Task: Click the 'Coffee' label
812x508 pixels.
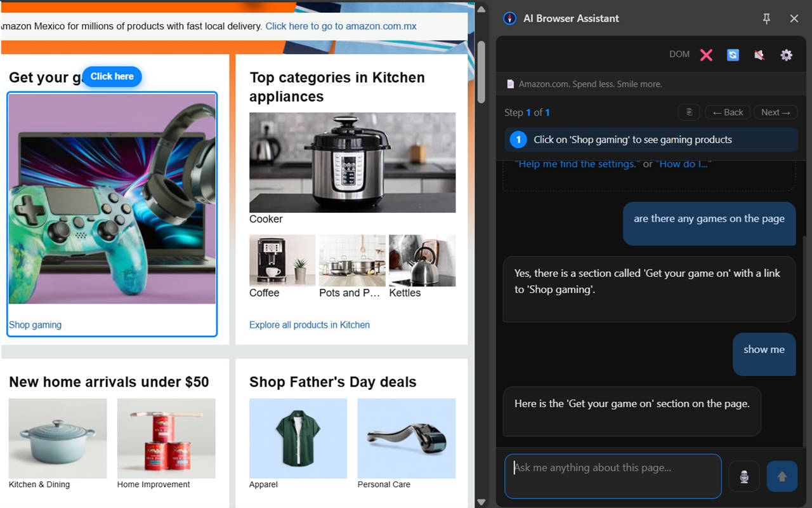Action: pos(264,293)
